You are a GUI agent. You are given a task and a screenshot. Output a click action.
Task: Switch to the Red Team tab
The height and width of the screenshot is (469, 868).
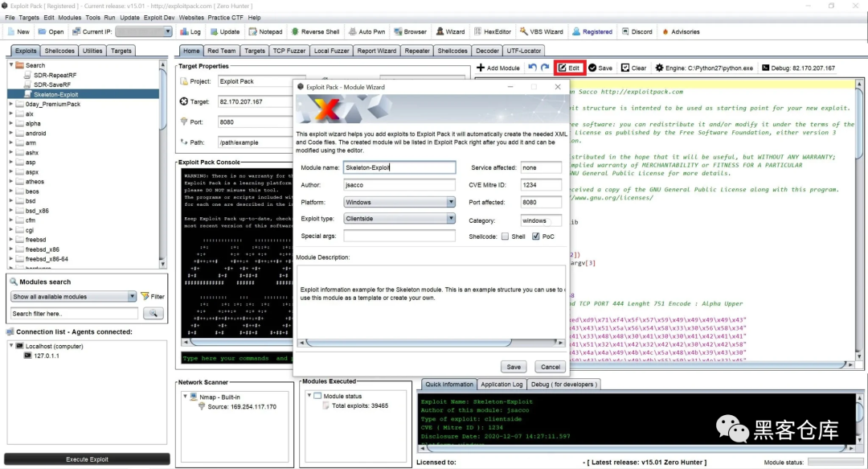(222, 51)
